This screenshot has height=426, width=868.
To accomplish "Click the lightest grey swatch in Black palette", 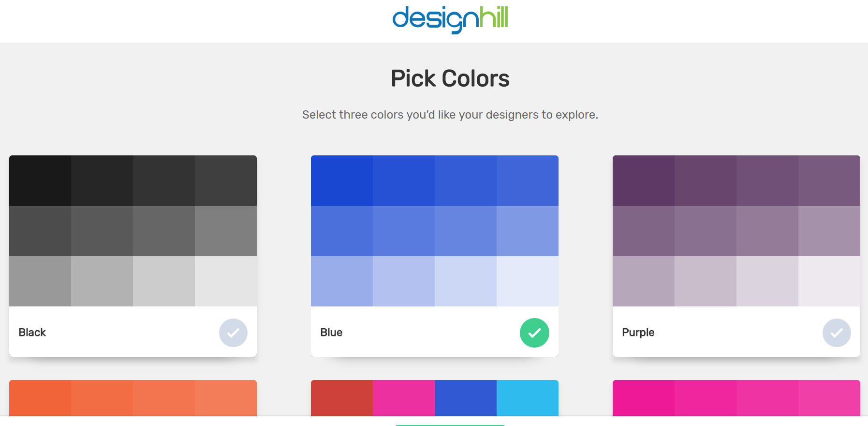I will pos(226,281).
